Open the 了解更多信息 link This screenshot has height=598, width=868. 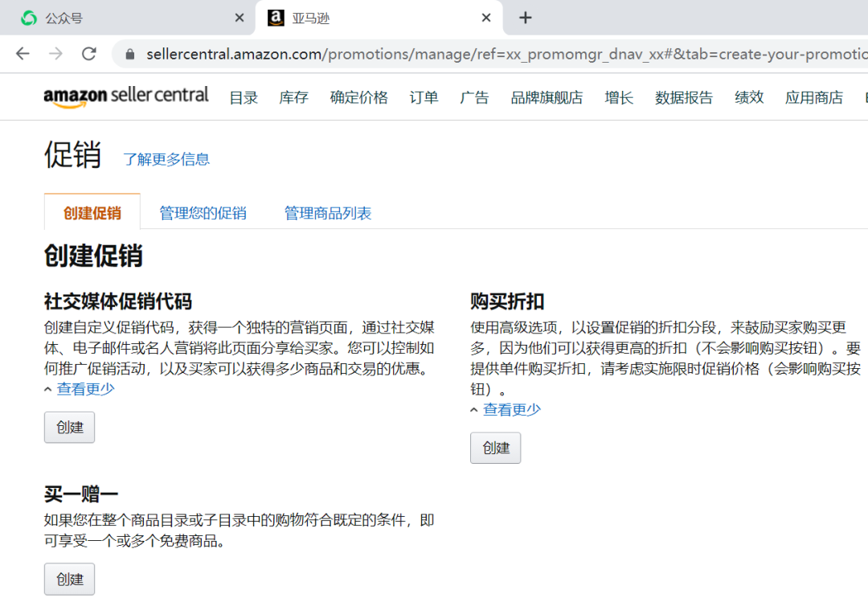tap(166, 159)
